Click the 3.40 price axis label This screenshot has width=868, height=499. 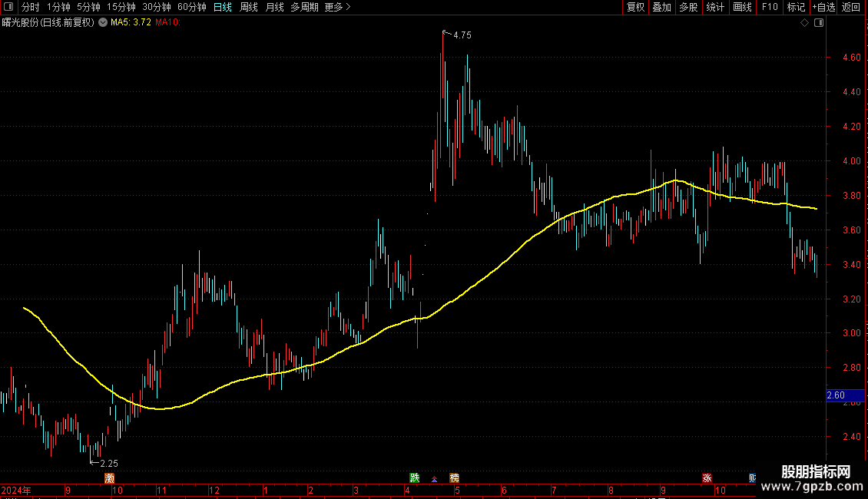tap(851, 265)
